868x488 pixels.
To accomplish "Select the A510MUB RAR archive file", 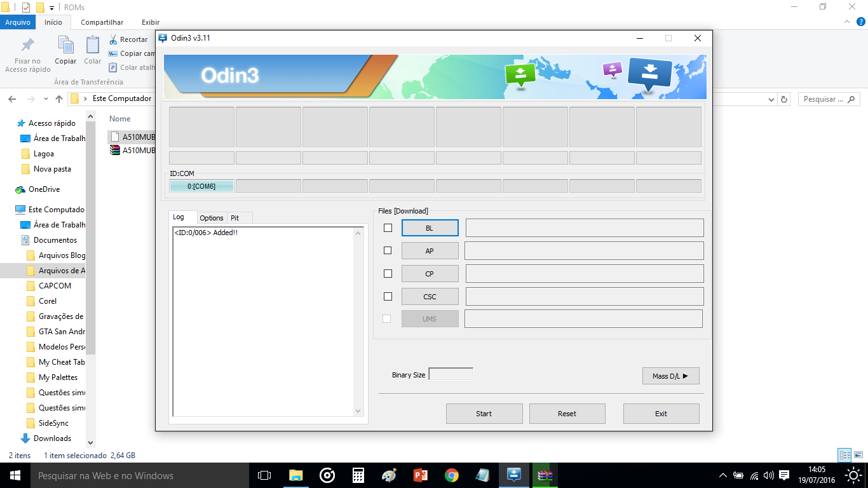I will coord(133,151).
